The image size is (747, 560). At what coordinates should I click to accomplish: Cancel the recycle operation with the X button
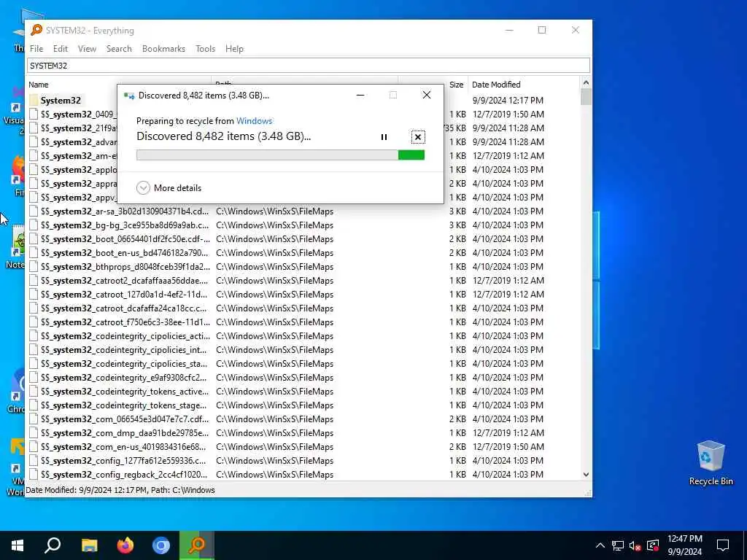pos(418,137)
